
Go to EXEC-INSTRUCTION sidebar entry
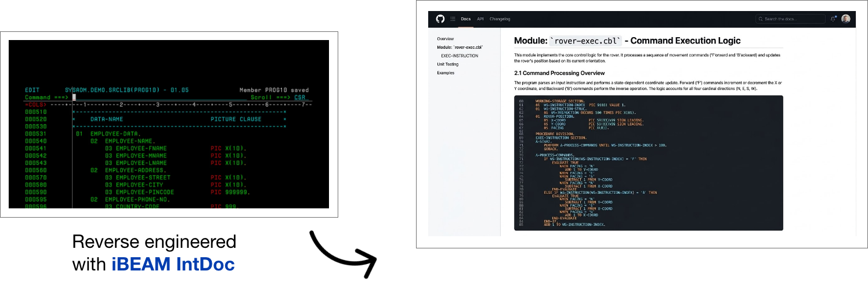(460, 56)
